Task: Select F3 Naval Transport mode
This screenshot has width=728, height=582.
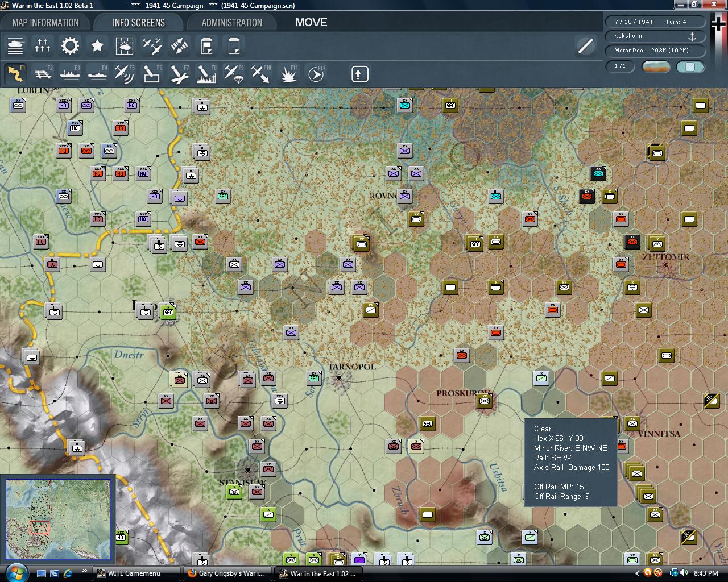Action: [70, 74]
